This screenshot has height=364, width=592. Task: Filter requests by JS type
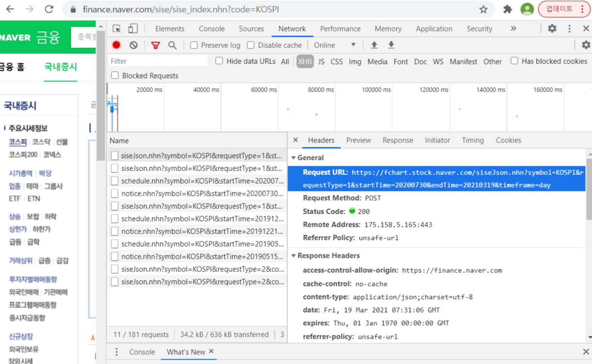point(321,62)
